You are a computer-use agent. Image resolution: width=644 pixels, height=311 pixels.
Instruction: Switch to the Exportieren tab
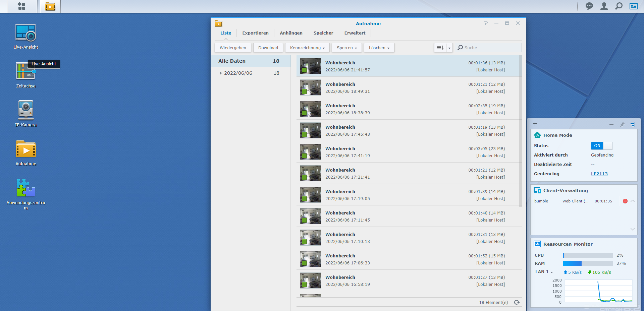256,33
